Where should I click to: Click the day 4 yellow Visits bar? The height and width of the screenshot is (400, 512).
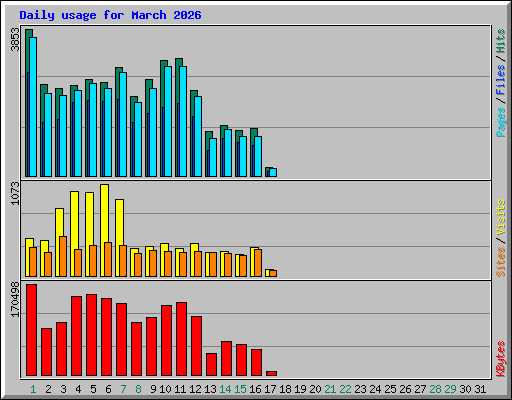(74, 234)
